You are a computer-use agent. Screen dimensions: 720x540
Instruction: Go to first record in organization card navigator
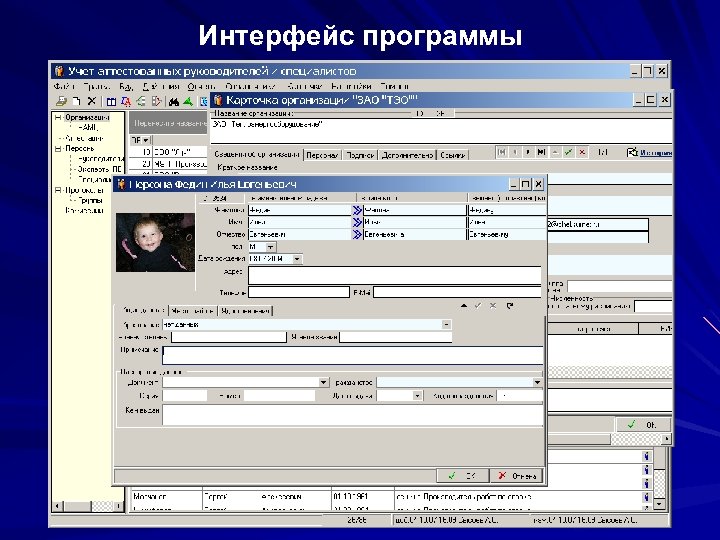tap(501, 152)
